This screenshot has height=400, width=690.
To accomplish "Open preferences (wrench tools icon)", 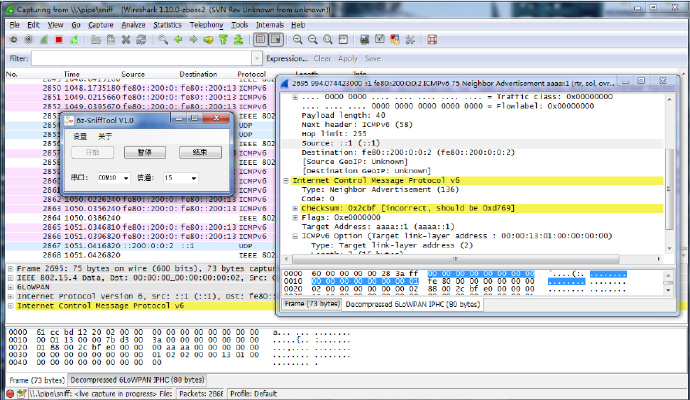I will [x=410, y=40].
